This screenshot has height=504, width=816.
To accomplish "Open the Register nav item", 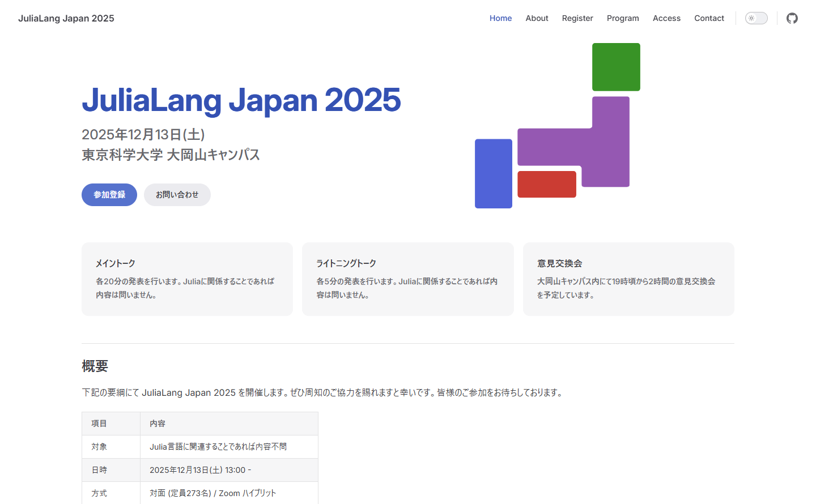I will point(577,18).
